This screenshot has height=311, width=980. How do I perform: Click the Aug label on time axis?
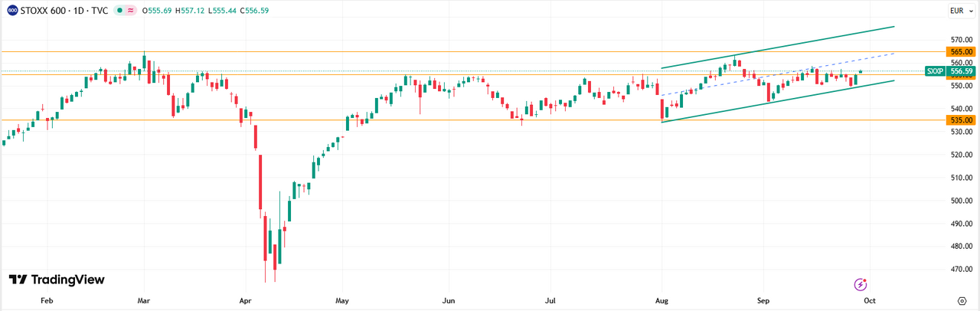[661, 300]
